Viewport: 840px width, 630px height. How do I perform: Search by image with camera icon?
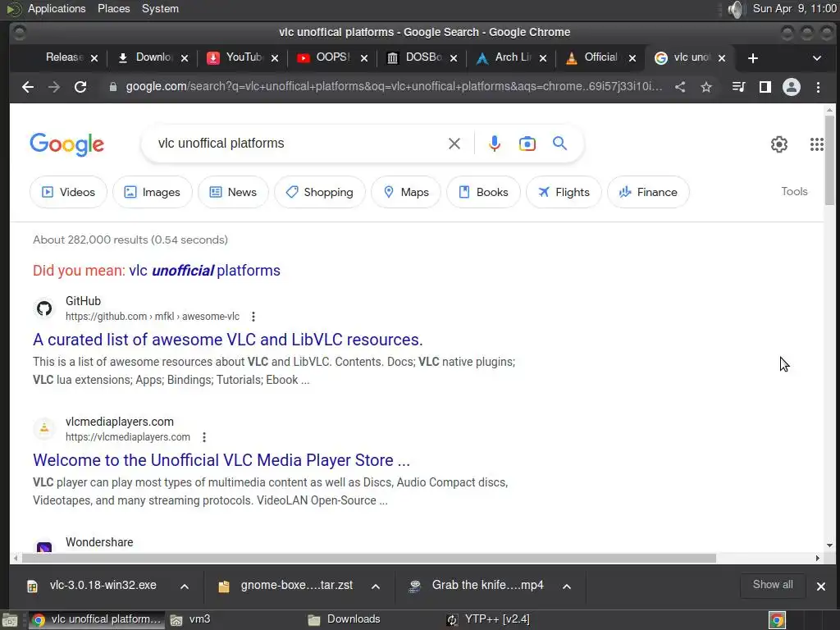[527, 144]
